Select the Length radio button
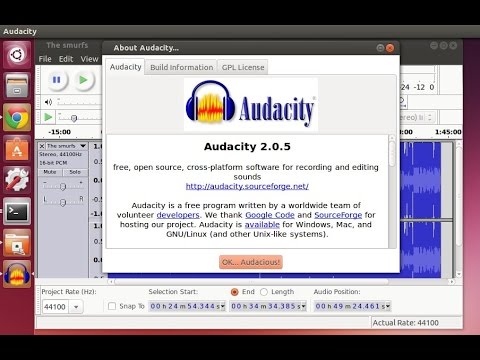 point(264,292)
